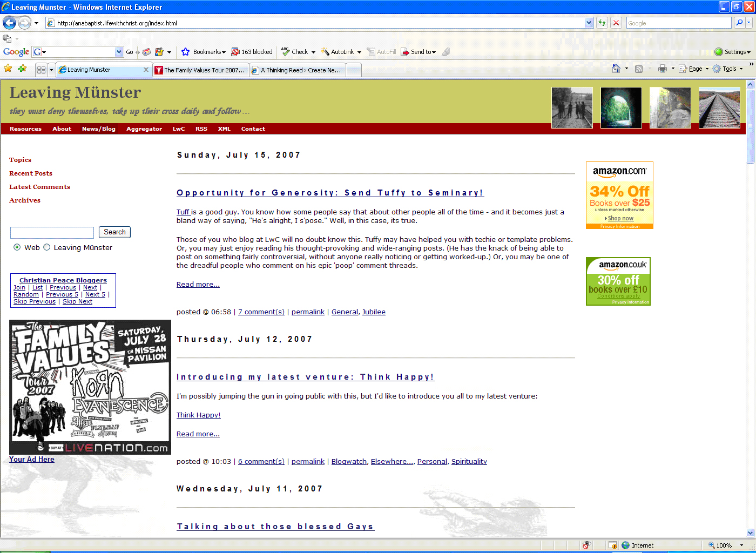
Task: Open the Google toolbar Settings dropdown
Action: click(733, 52)
